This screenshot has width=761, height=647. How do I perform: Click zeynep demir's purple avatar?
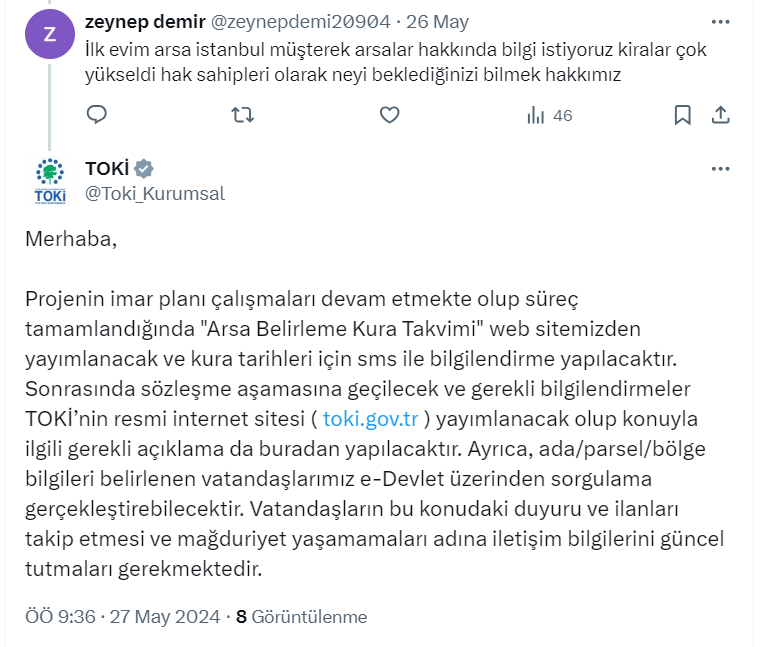tap(51, 31)
